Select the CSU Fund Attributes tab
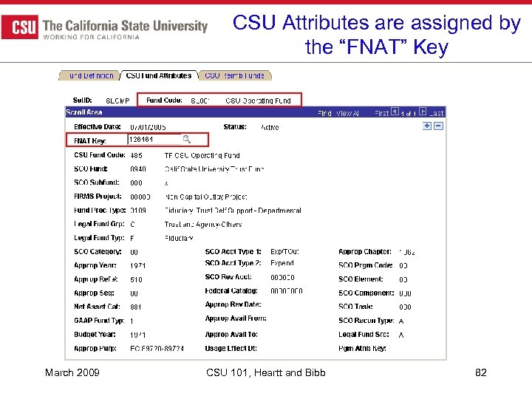 [x=158, y=75]
